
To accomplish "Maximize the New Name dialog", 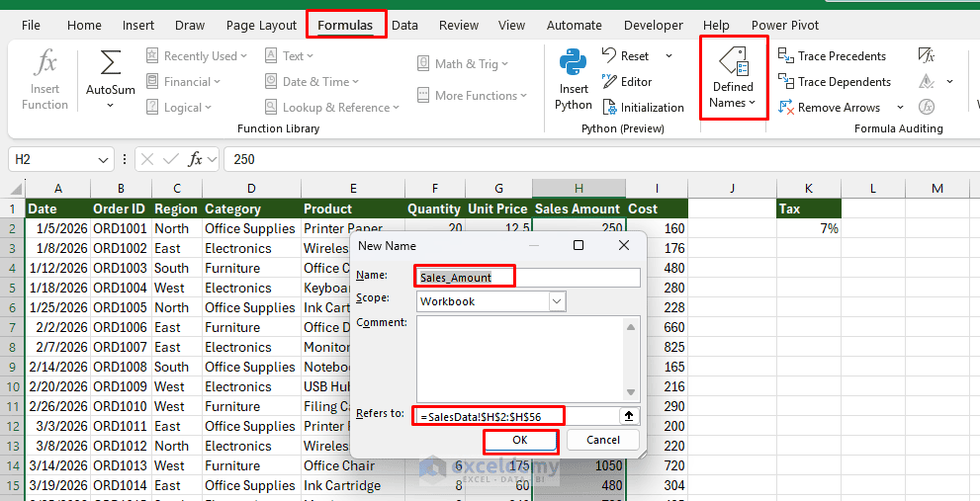I will [579, 245].
